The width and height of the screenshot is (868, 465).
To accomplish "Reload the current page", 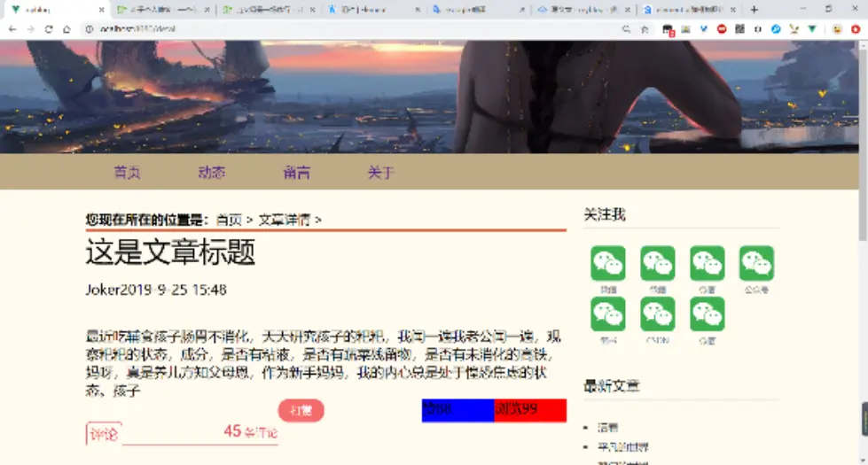I will 49,29.
